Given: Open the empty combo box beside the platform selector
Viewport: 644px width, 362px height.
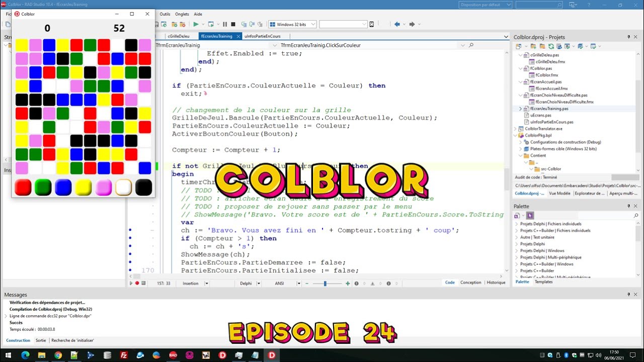Looking at the screenshot, I should click(x=364, y=24).
